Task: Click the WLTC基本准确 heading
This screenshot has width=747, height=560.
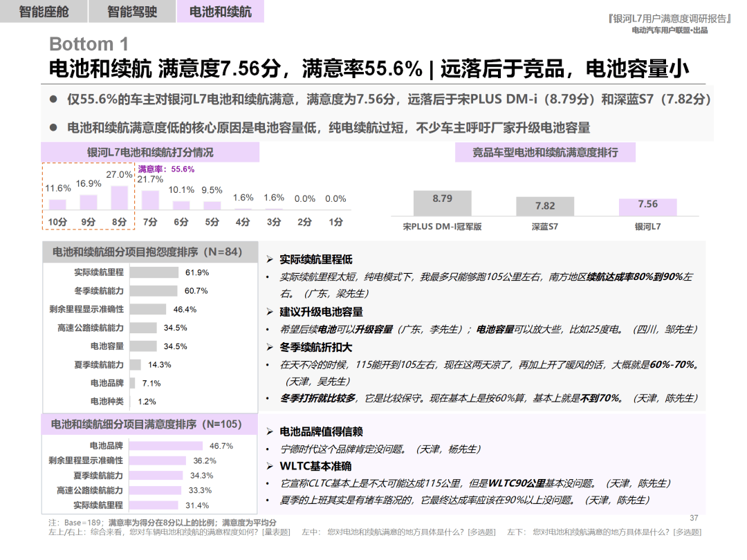Action: (315, 466)
